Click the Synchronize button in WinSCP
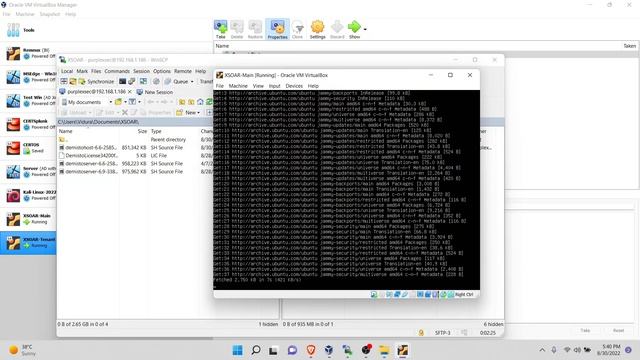The width and height of the screenshot is (640, 360). (96, 81)
